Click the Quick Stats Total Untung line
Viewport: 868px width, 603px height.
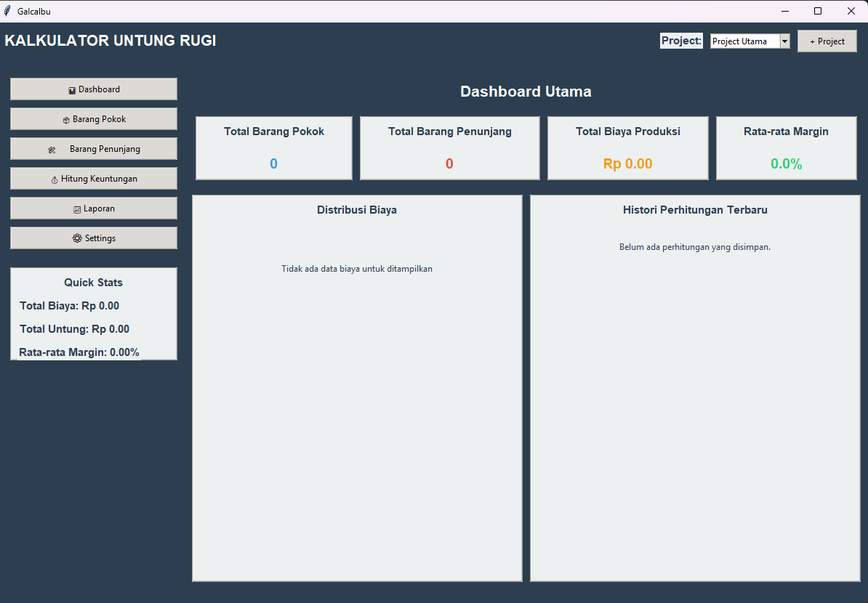pyautogui.click(x=75, y=329)
